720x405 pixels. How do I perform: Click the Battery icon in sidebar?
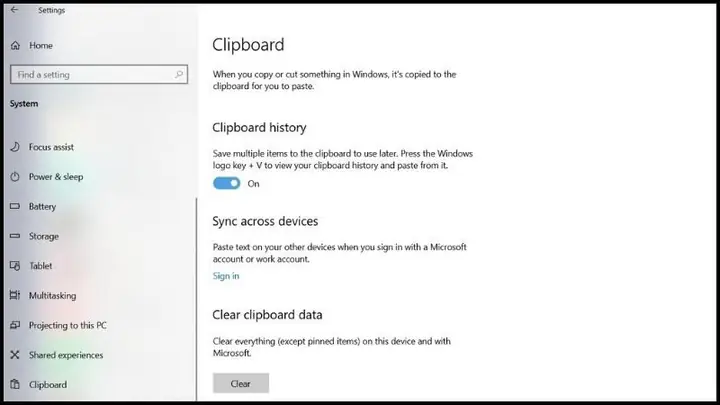pos(15,206)
